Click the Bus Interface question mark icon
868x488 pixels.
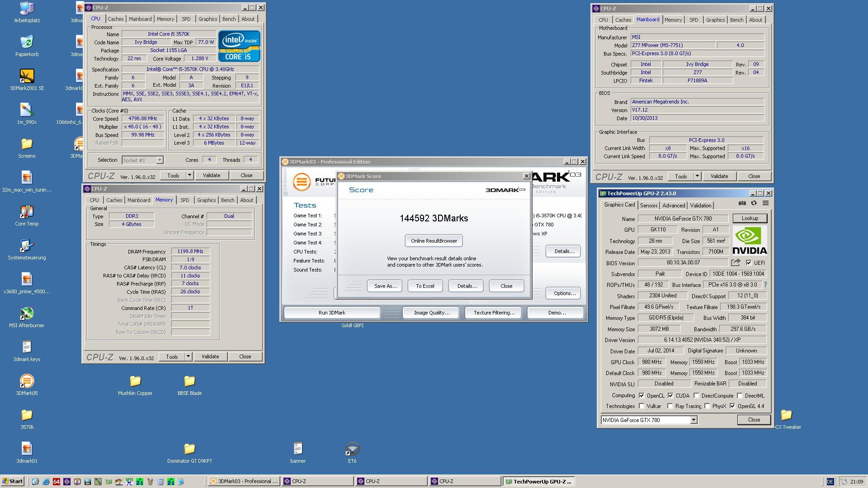[x=765, y=285]
